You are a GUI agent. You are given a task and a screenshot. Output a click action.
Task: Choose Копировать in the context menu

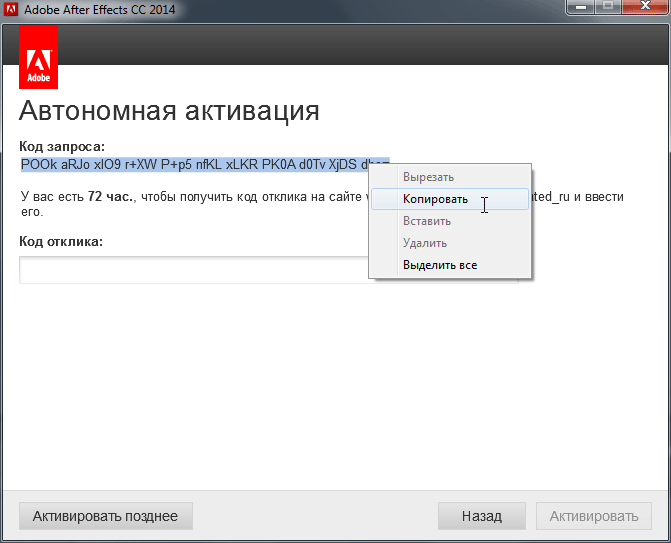(449, 199)
